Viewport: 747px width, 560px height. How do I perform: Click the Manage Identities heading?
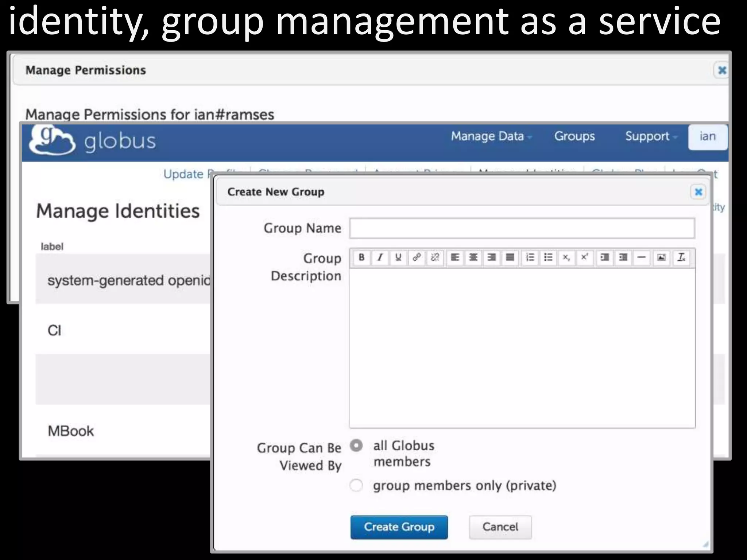pos(118,211)
